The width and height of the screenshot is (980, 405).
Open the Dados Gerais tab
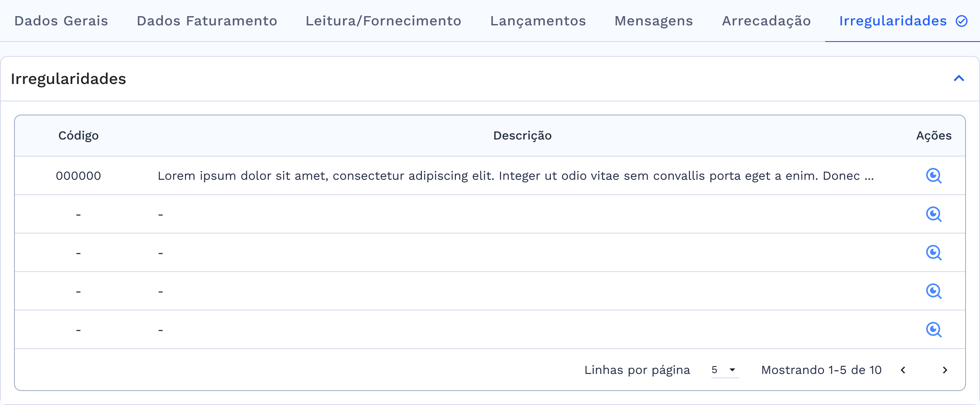click(61, 21)
